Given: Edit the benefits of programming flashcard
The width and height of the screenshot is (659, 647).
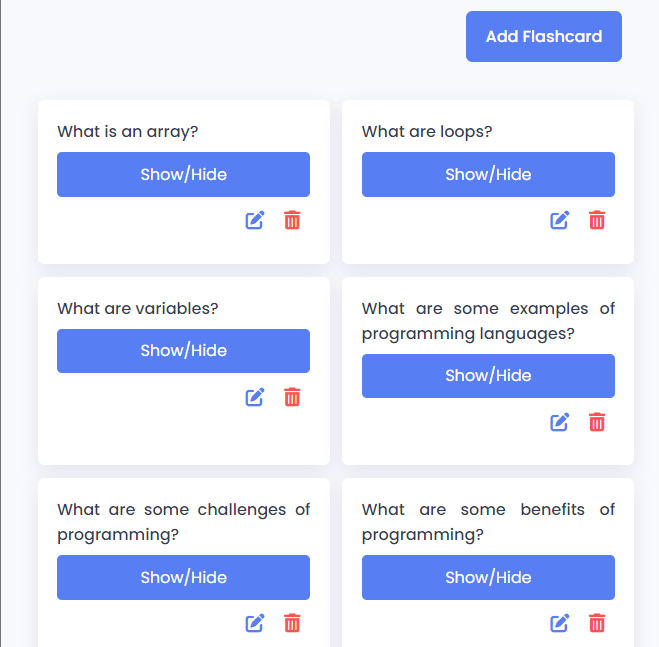Looking at the screenshot, I should (559, 623).
